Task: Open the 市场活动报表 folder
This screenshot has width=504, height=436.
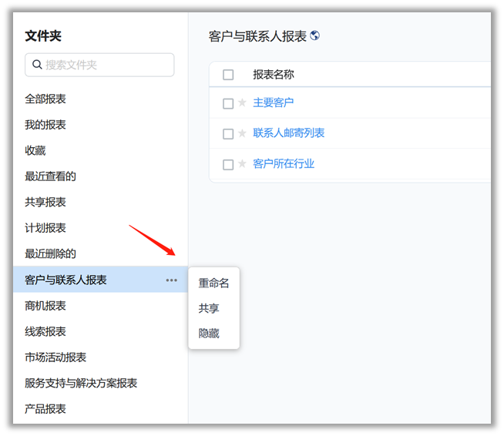Action: [55, 357]
